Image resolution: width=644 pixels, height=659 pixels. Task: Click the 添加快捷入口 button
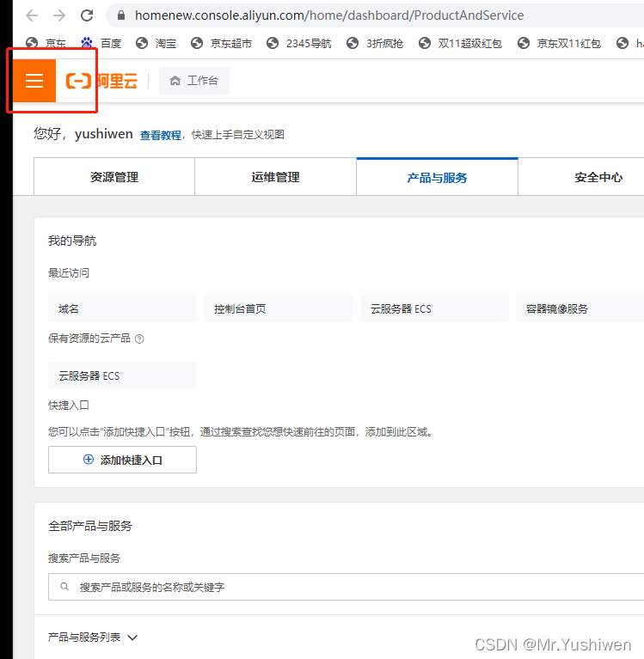pyautogui.click(x=122, y=460)
